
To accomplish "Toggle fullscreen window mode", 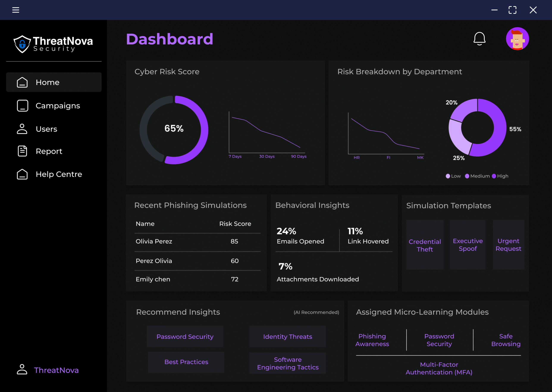I will [512, 10].
